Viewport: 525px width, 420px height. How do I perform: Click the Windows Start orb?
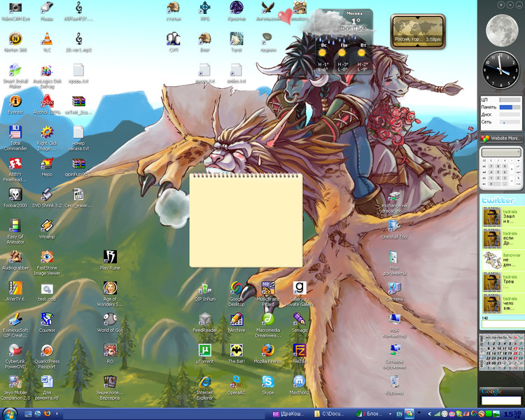click(10, 414)
